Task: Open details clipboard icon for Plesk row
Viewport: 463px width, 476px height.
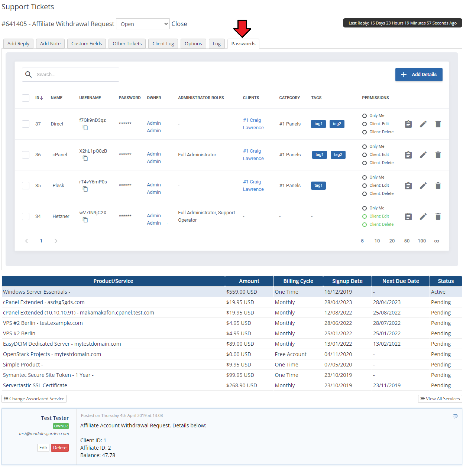Action: coord(408,186)
